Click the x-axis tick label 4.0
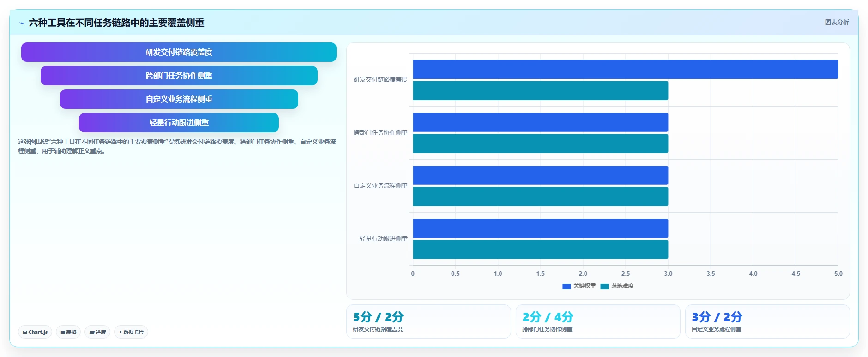This screenshot has height=357, width=868. [753, 274]
